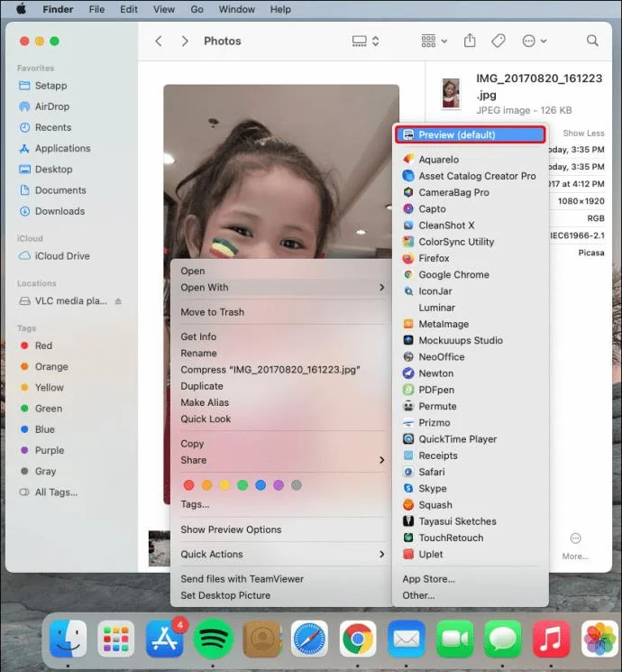This screenshot has width=622, height=672.
Task: Choose Aquarelo in the Open With list
Action: point(470,160)
